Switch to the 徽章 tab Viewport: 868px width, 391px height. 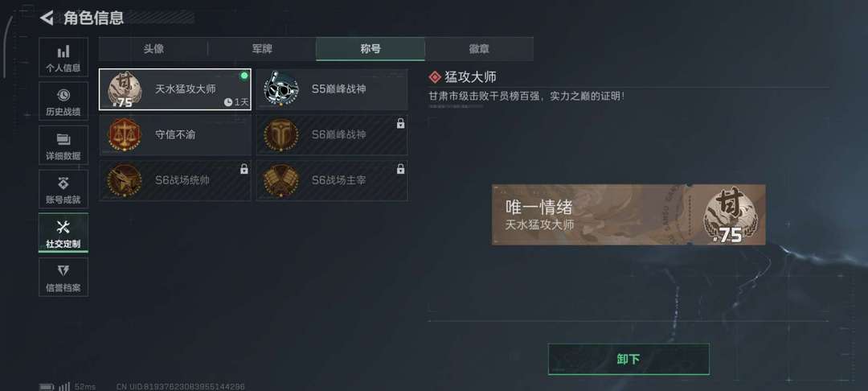(x=479, y=49)
